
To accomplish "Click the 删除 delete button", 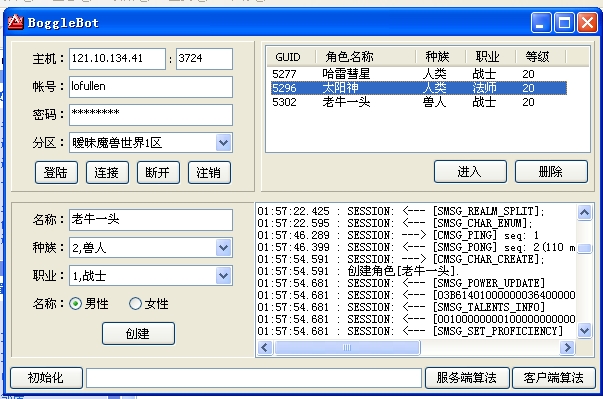I will click(551, 171).
